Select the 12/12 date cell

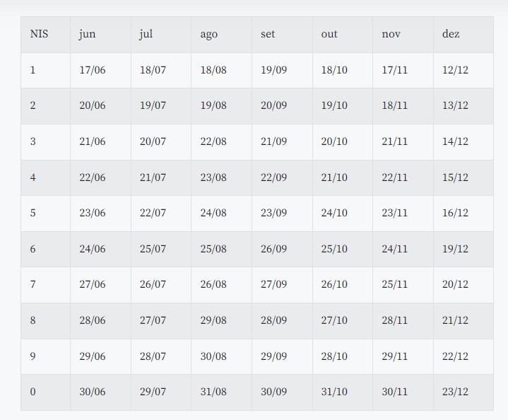pyautogui.click(x=455, y=70)
